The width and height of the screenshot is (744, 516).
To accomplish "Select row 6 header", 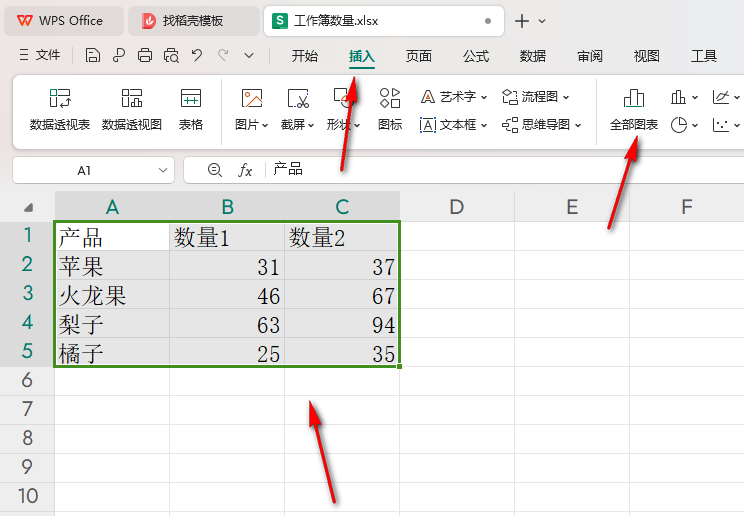I will pos(27,381).
